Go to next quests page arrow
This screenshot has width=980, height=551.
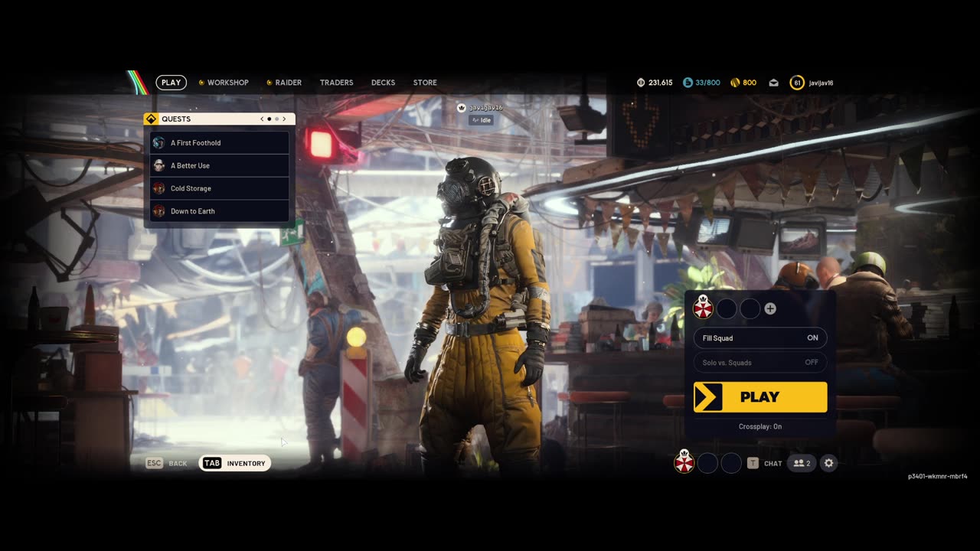284,119
